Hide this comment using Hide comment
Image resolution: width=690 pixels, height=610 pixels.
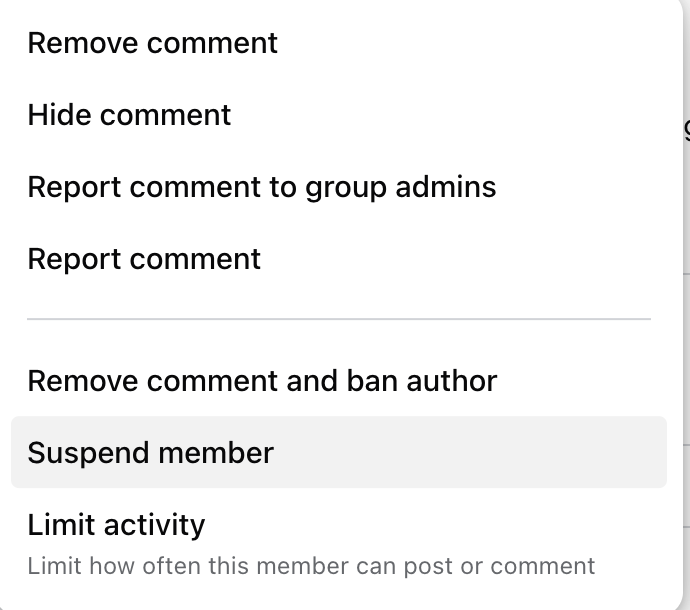(x=130, y=115)
